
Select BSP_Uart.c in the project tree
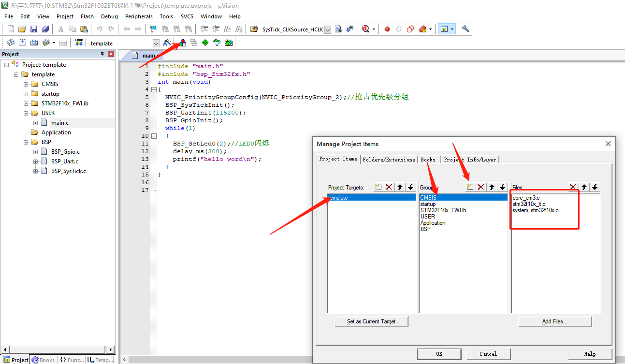[64, 161]
